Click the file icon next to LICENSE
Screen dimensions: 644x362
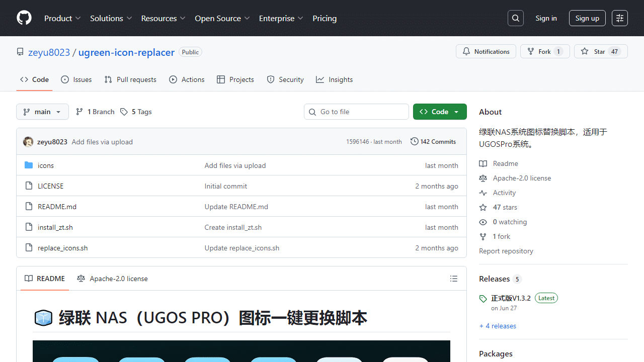pyautogui.click(x=29, y=186)
